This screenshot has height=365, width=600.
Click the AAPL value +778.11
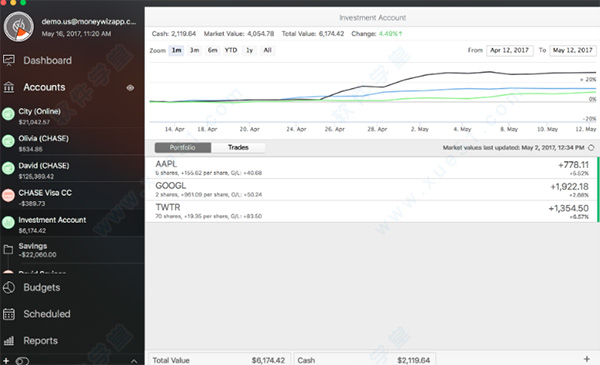[x=573, y=165]
